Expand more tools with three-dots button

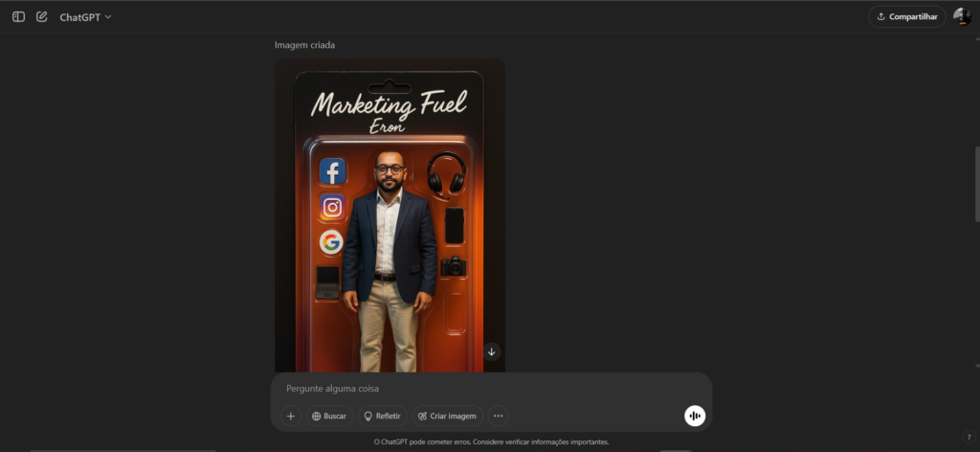click(498, 416)
